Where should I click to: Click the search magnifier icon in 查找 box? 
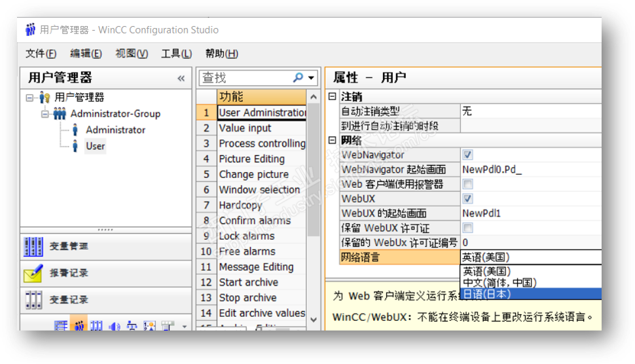tap(298, 77)
